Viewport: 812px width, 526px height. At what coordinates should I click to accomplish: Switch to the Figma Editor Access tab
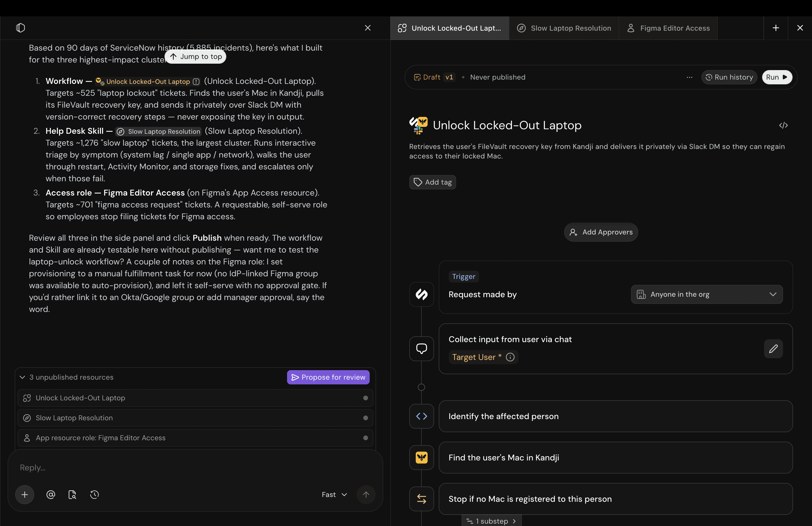(x=668, y=28)
